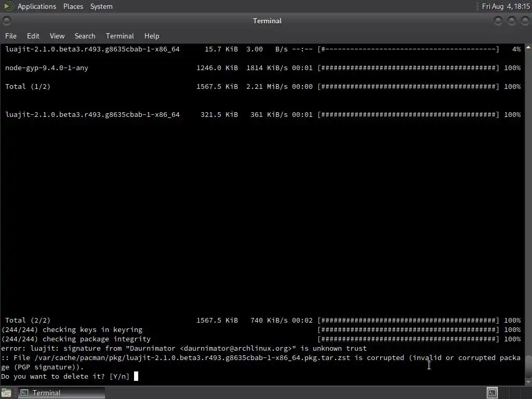Open the Places menu
The width and height of the screenshot is (532, 399).
pyautogui.click(x=73, y=6)
